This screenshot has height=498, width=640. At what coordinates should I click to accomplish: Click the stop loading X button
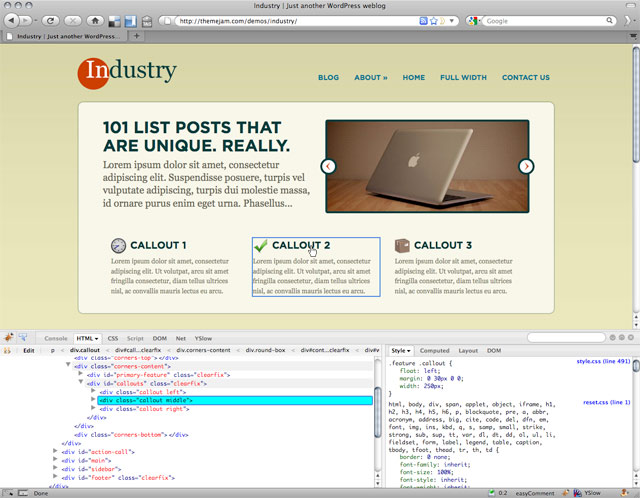(72, 20)
